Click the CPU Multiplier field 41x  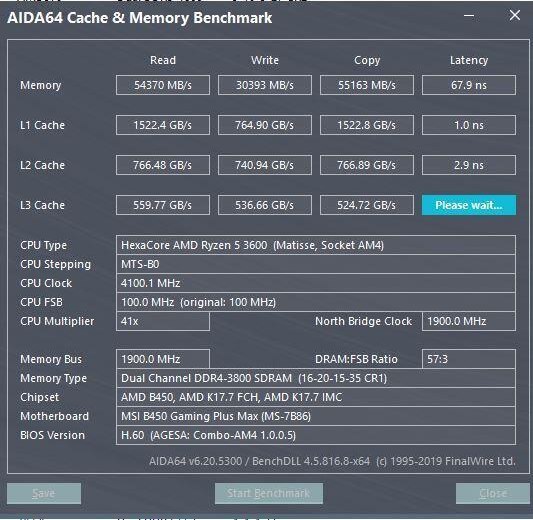163,321
